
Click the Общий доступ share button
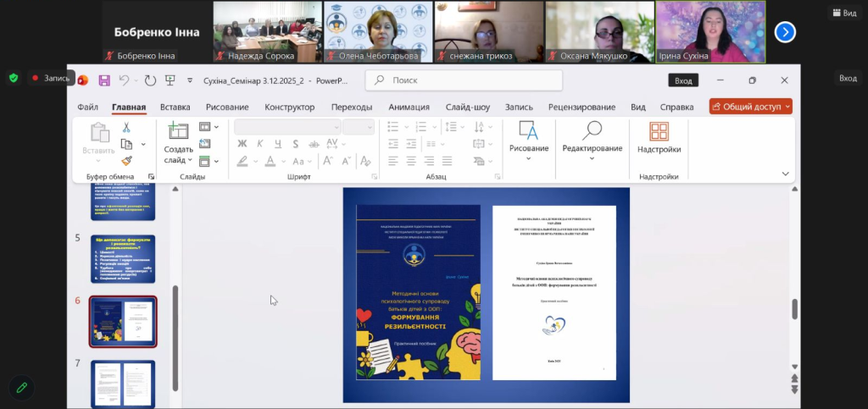pyautogui.click(x=750, y=107)
